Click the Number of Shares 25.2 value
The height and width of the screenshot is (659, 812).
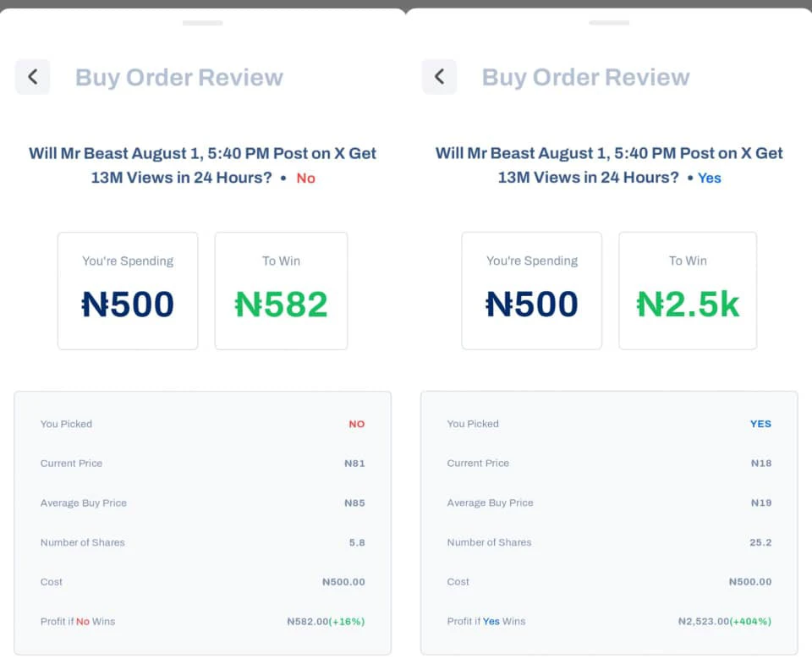point(760,542)
